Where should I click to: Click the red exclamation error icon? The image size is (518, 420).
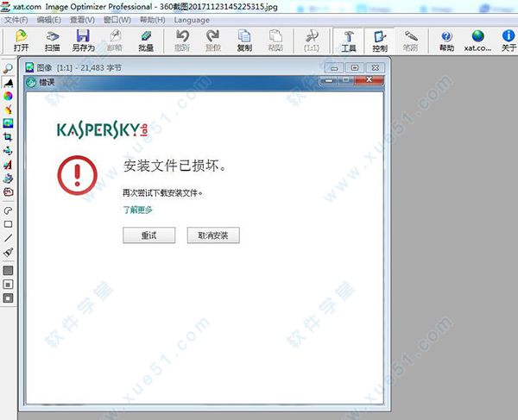coord(78,175)
